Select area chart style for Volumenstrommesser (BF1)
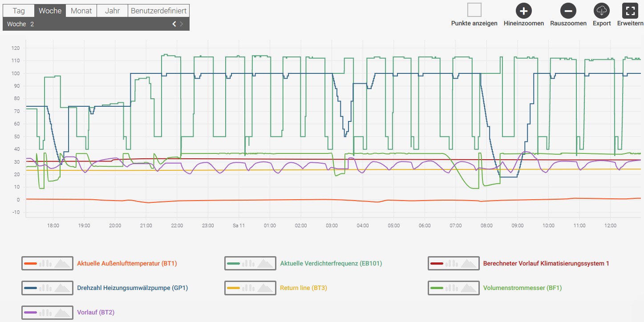644x322 pixels. point(468,288)
